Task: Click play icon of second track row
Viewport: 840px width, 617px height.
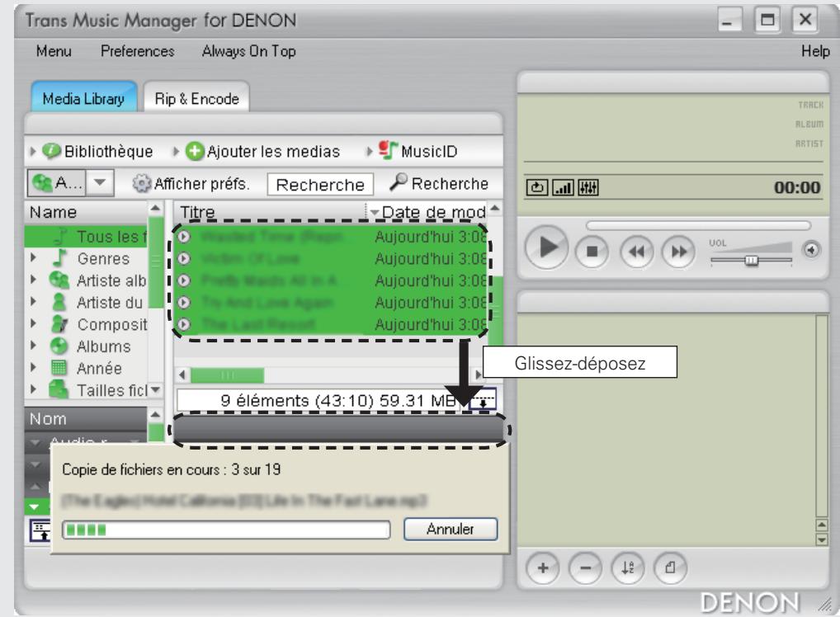Action: click(184, 258)
